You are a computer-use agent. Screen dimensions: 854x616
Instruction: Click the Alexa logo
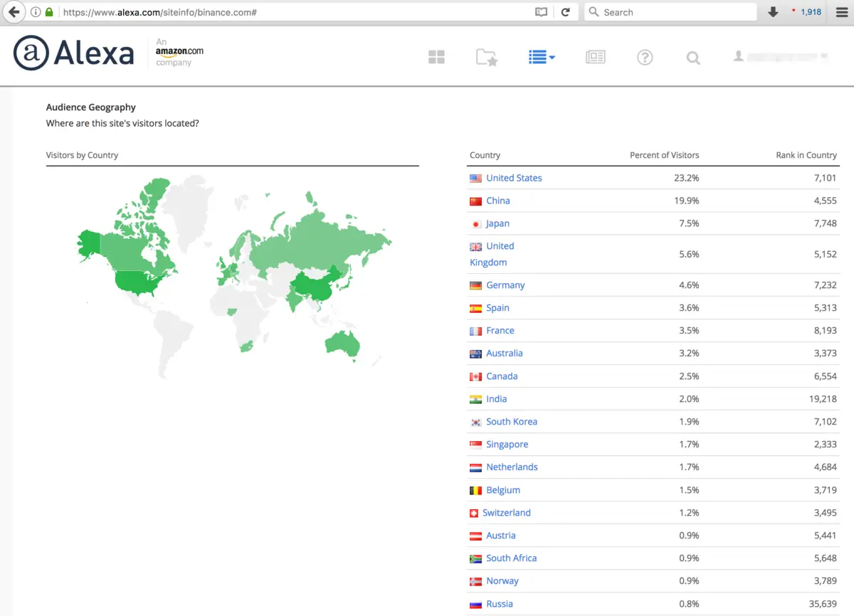pyautogui.click(x=73, y=54)
